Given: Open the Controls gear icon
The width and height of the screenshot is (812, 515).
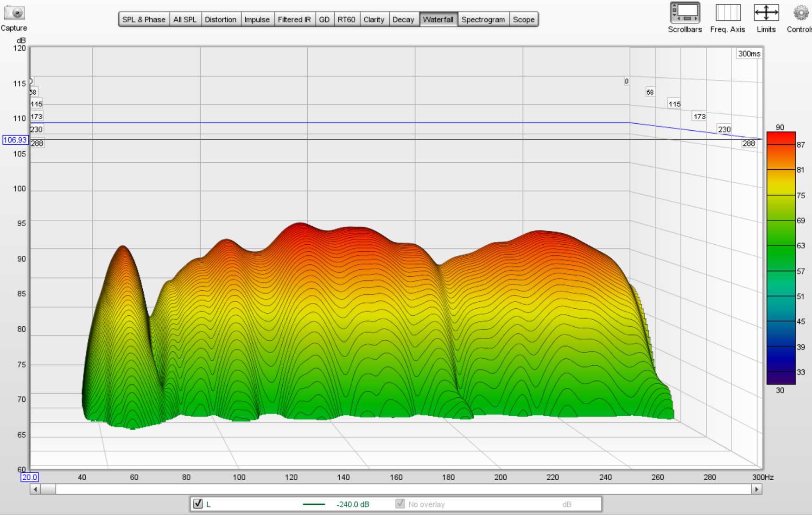Looking at the screenshot, I should click(x=800, y=13).
